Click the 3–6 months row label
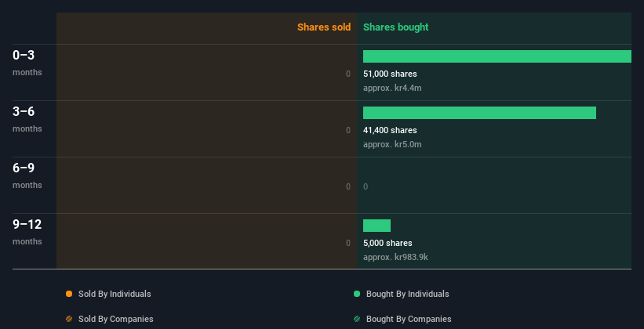 (x=27, y=119)
